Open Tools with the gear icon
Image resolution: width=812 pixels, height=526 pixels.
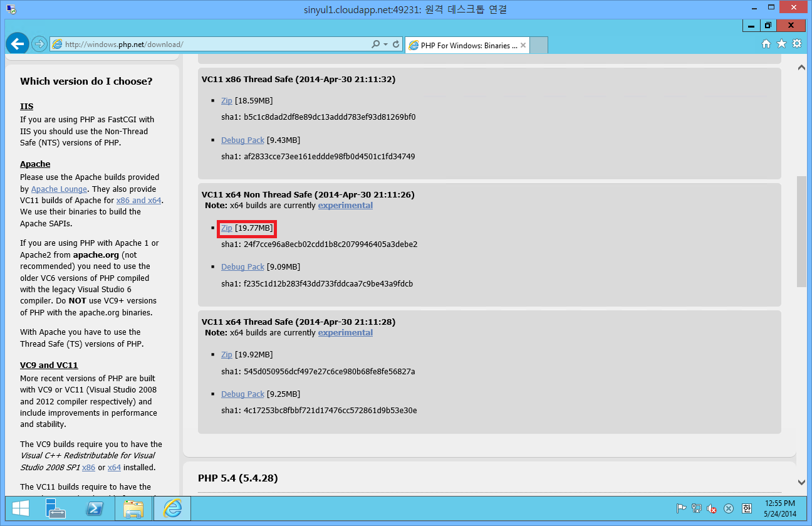click(797, 44)
